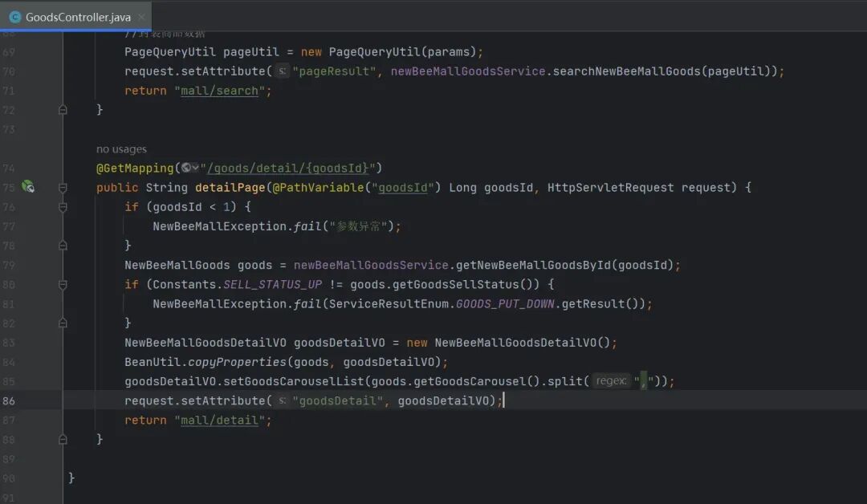
Task: Click PageQueryUtil(params) constructor call
Action: (402, 52)
